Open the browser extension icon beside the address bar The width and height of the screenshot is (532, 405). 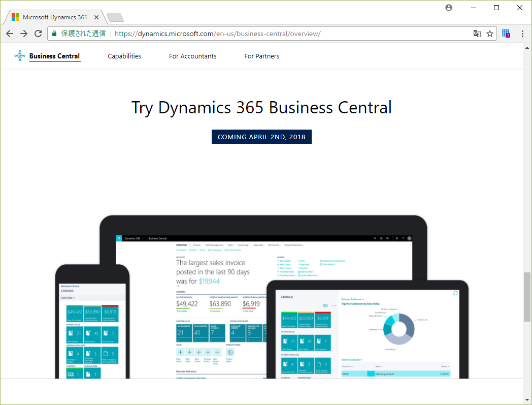[x=506, y=34]
